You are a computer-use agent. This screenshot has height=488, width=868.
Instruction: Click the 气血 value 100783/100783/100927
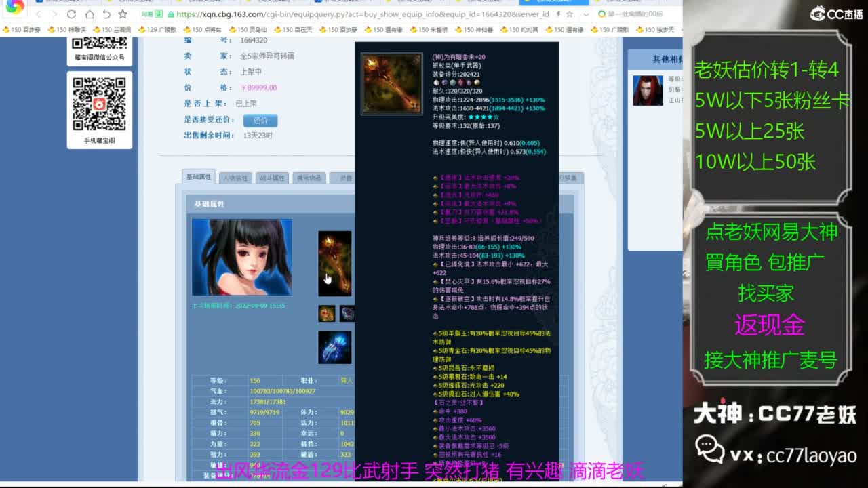click(x=283, y=391)
